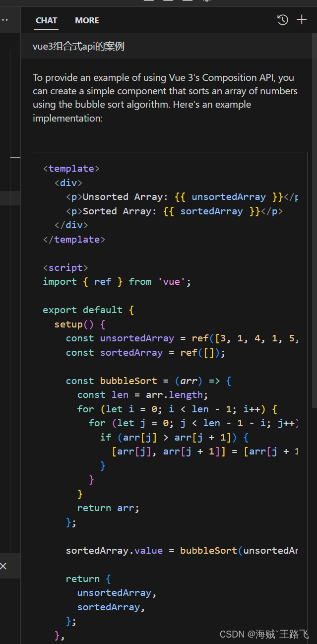Click "sortedArray," inside the return block
The width and height of the screenshot is (317, 644).
[112, 607]
